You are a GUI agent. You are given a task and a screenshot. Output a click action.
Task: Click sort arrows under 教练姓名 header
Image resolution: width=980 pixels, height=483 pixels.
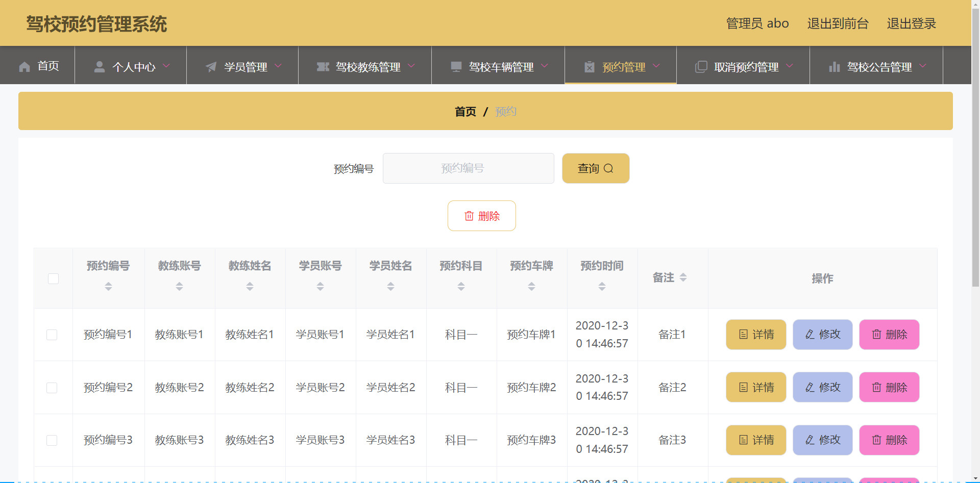250,287
